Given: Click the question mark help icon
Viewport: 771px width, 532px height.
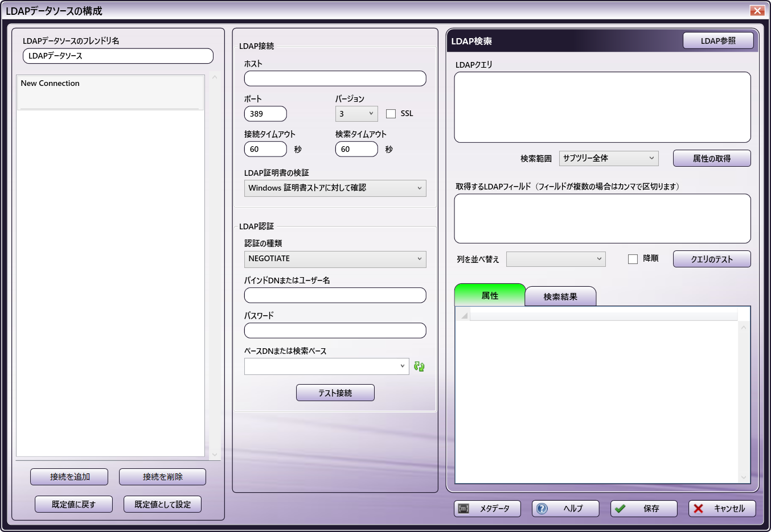Looking at the screenshot, I should [x=542, y=508].
